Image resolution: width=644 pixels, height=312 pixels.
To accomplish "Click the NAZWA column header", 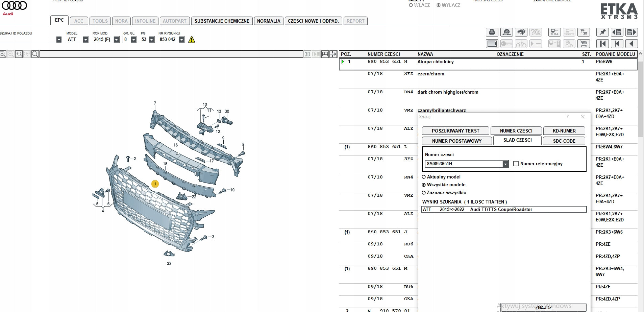I will tap(425, 54).
